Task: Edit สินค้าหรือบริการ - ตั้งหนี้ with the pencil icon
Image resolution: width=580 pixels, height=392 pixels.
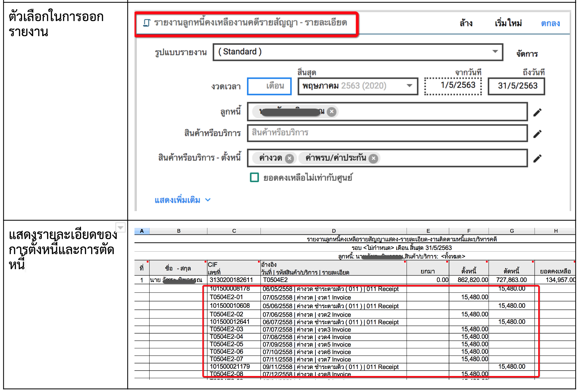Action: pos(538,158)
